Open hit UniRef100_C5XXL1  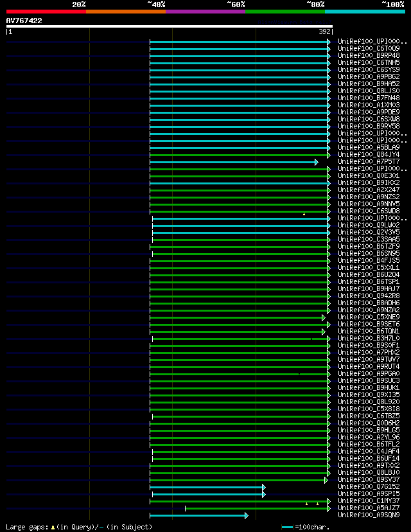tap(369, 268)
